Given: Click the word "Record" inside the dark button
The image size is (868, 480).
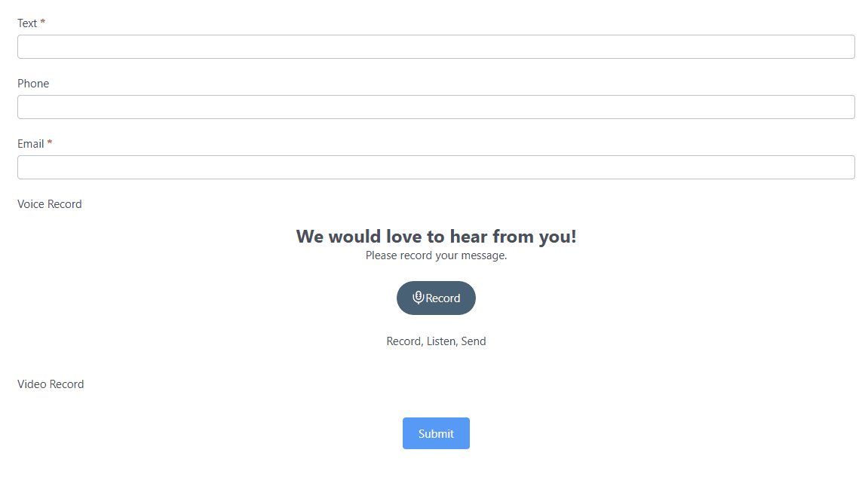Looking at the screenshot, I should (x=443, y=298).
